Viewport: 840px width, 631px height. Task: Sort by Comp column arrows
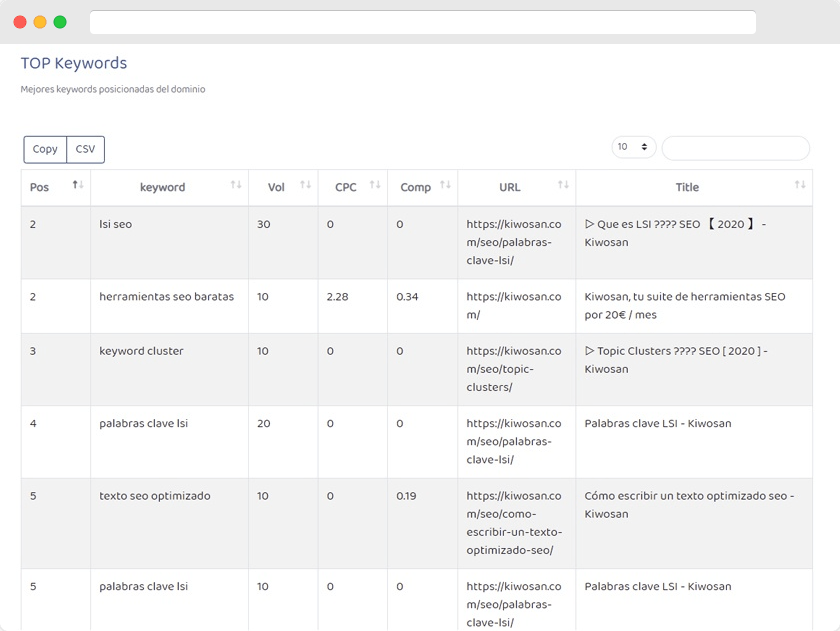pyautogui.click(x=445, y=185)
